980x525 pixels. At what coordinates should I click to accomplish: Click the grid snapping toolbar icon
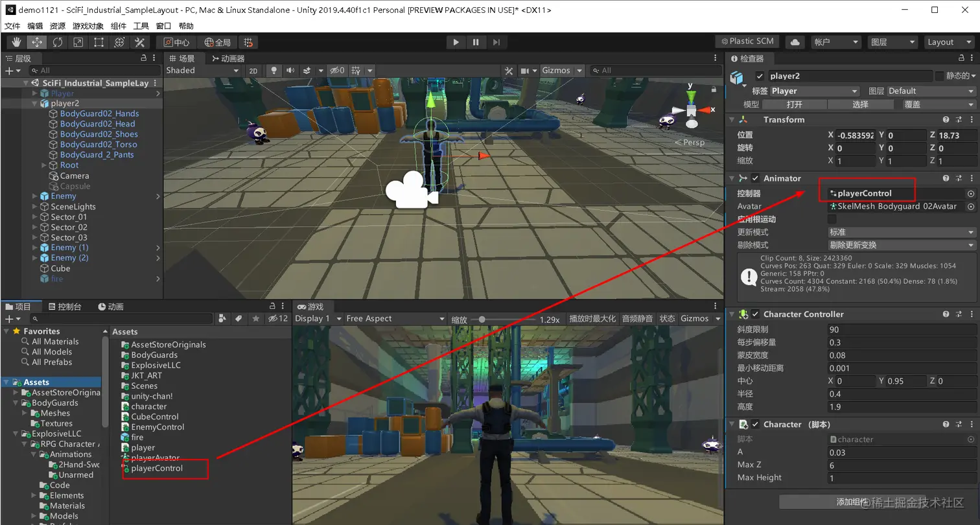pos(248,42)
